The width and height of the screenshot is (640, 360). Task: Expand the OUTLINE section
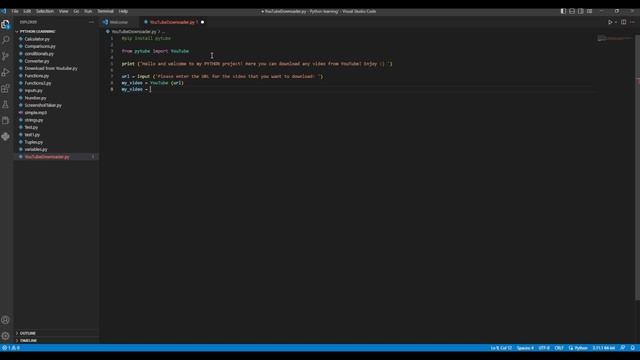pyautogui.click(x=27, y=333)
